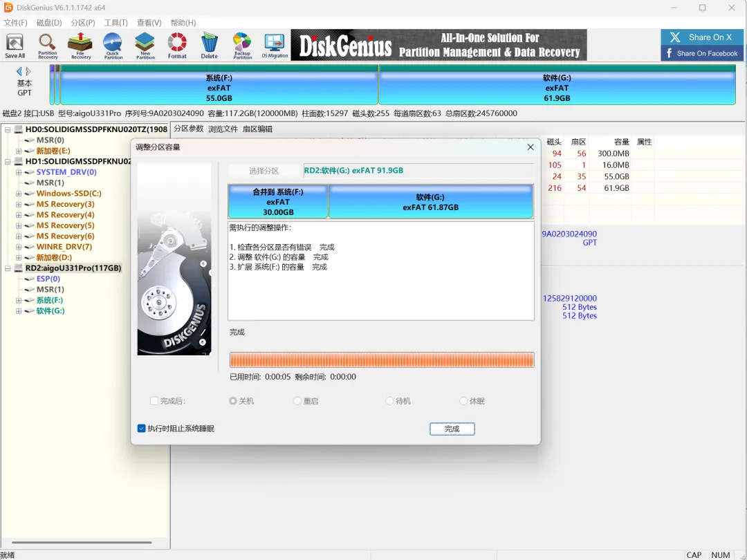Viewport: 747px width, 560px height.
Task: Click 软件(G:) exFAT 61.87GB dialog block
Action: pos(431,202)
